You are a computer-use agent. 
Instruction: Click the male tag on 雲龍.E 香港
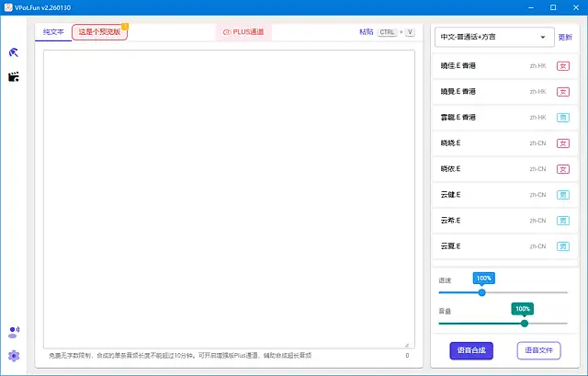(x=563, y=118)
